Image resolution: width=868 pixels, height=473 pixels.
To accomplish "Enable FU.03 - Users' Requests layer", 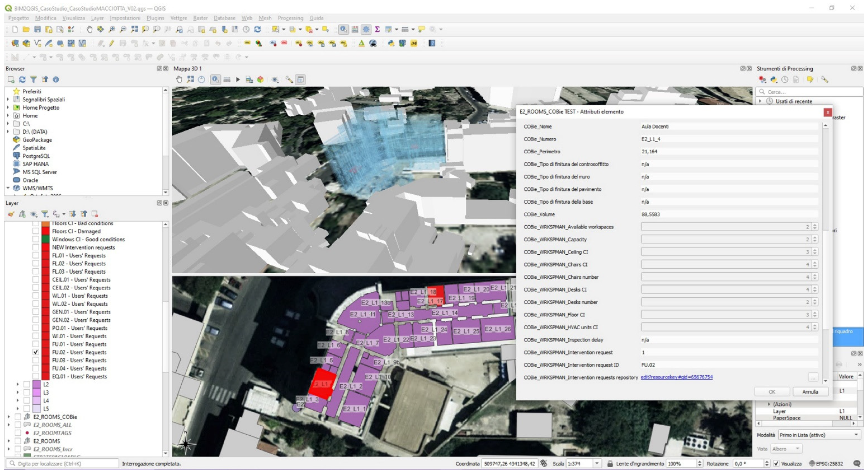I will coord(36,360).
